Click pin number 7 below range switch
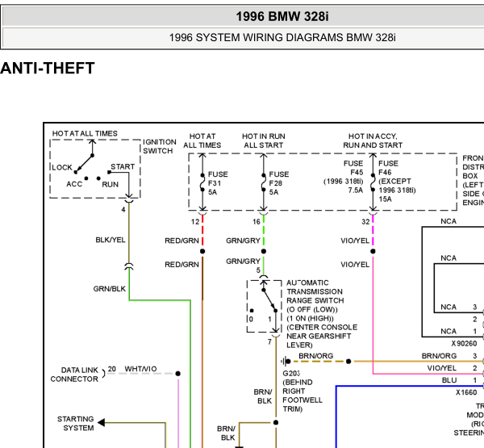This screenshot has height=448, width=484. coord(269,342)
